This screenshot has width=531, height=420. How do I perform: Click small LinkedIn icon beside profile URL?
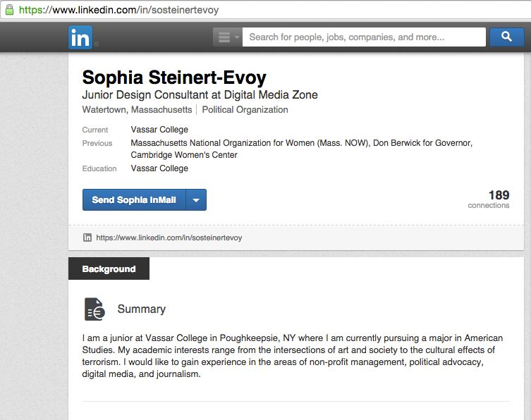click(87, 237)
